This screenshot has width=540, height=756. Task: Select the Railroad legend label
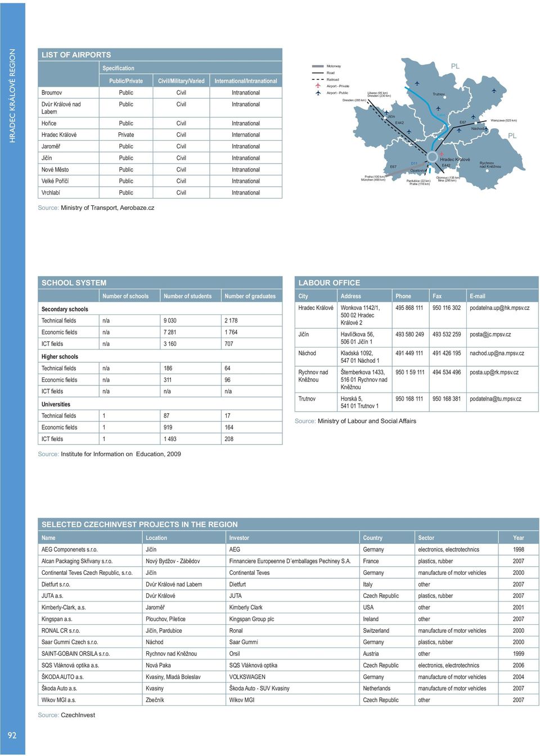click(333, 80)
